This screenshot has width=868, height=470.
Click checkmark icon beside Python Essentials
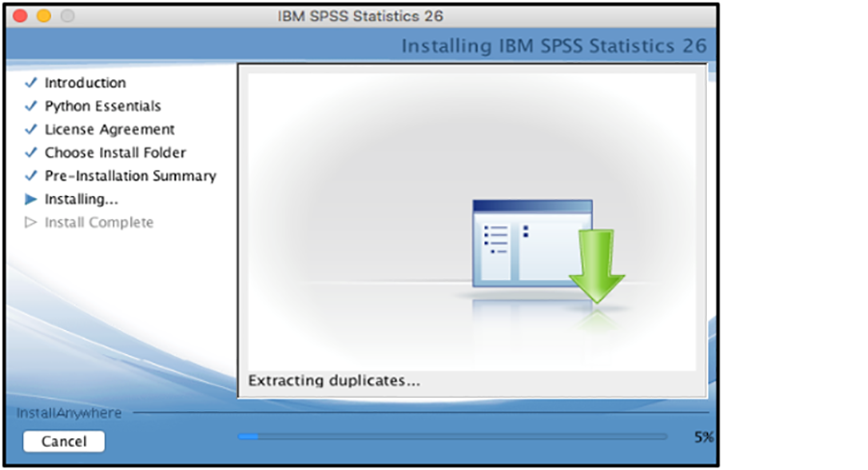tap(31, 106)
